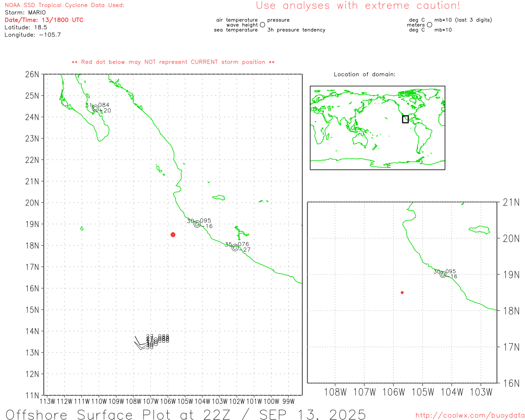The image size is (525, 420).
Task: Click the zoomed map's 108W axis label
Action: click(x=336, y=392)
